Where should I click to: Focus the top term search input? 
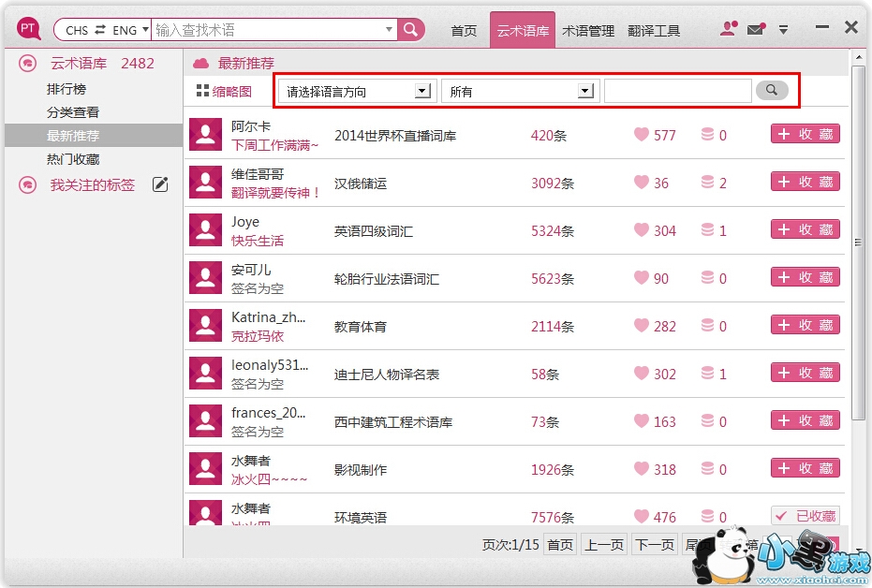tap(268, 29)
